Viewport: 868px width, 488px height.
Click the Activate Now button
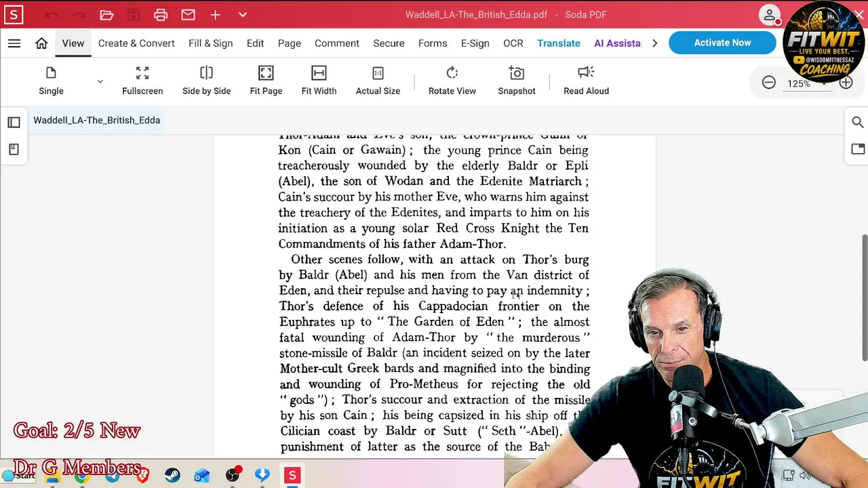[722, 43]
